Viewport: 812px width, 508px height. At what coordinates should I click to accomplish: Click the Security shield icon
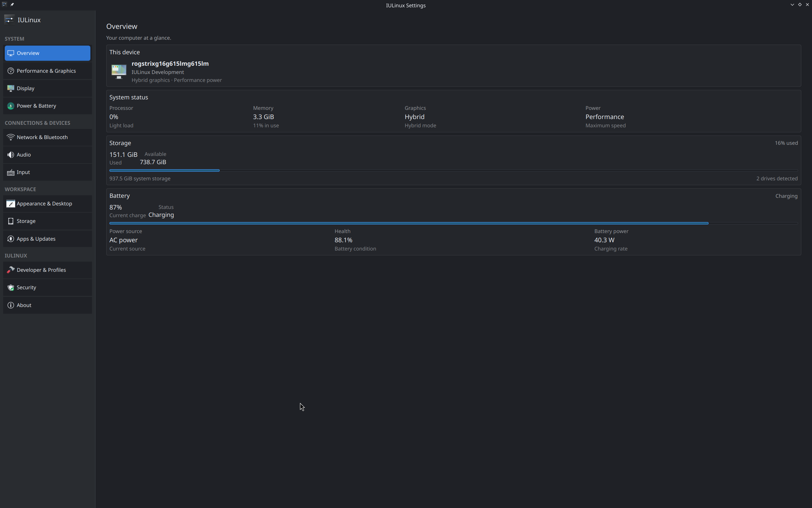[11, 288]
